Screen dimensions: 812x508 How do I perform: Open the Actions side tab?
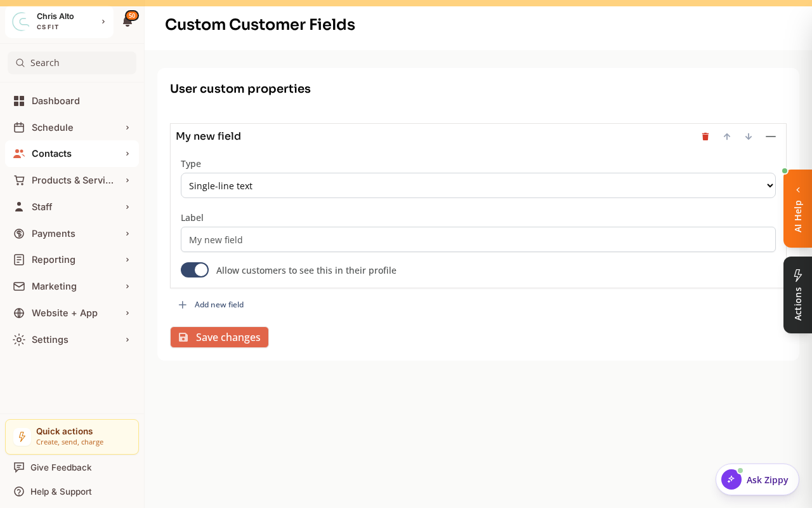click(798, 295)
